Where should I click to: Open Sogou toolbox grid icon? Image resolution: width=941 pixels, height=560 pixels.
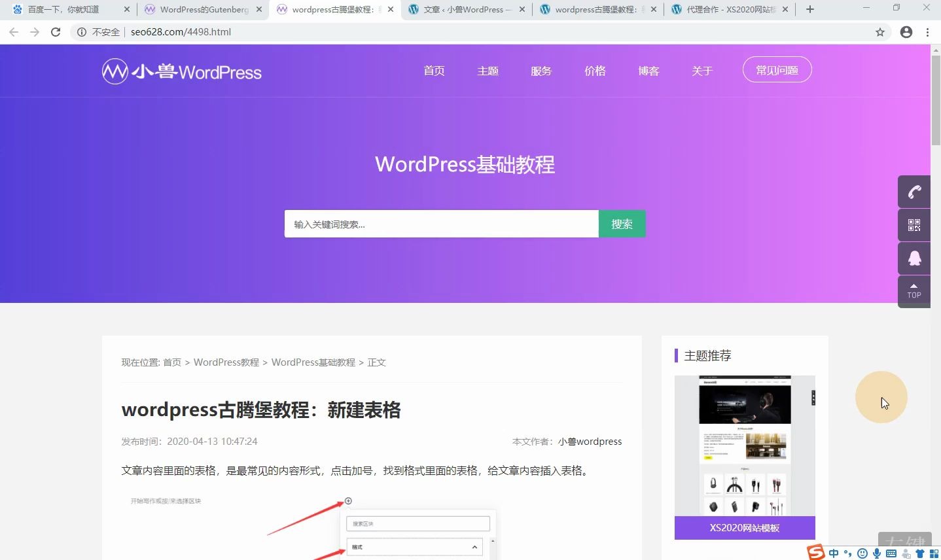click(934, 553)
